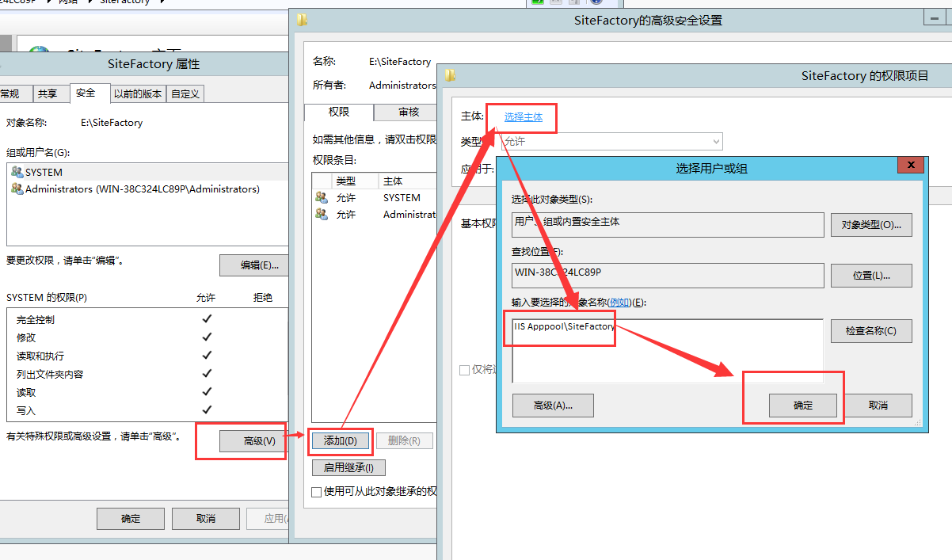
Task: Switch to the 以前的版本 tab
Action: (x=138, y=93)
